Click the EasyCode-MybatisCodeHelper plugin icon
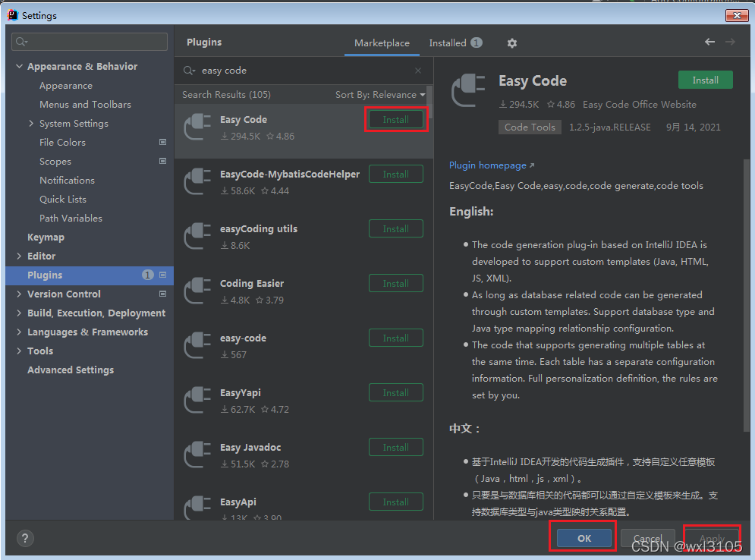Screen dimensions: 755x560 click(197, 181)
